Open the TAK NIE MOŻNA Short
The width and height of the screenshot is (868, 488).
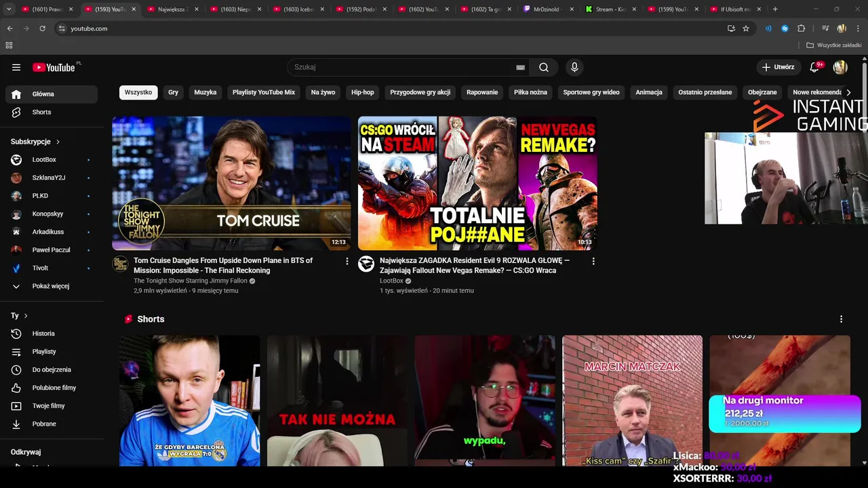[x=337, y=401]
